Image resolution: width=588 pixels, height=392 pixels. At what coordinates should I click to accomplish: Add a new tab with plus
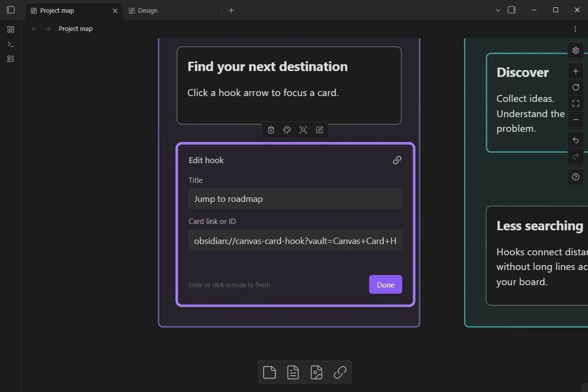[x=231, y=10]
